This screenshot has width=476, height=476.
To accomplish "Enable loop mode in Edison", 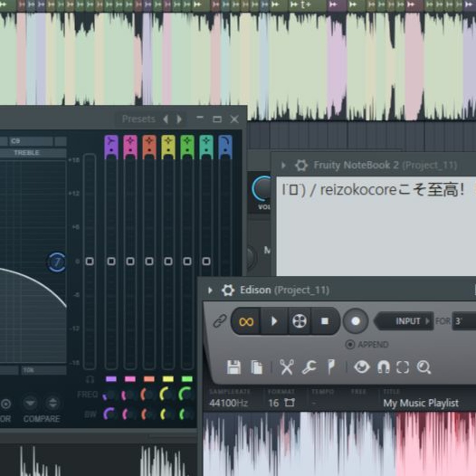I will (246, 321).
